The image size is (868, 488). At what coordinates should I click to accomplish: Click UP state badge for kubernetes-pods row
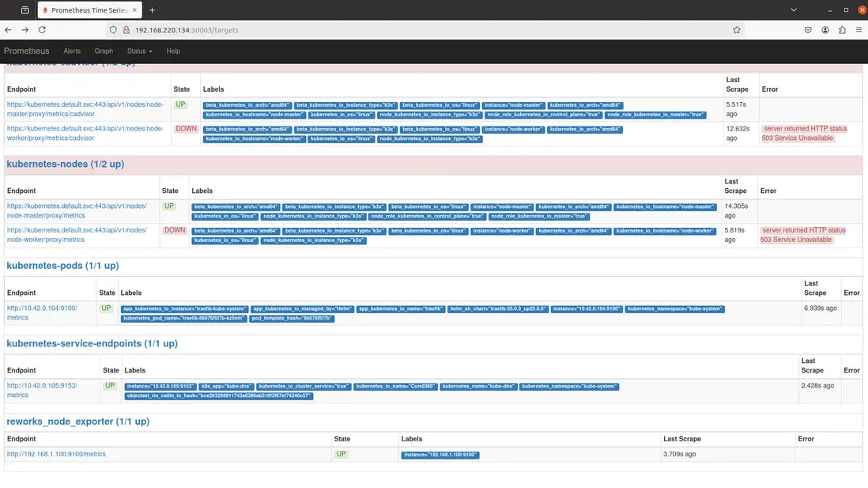pos(106,308)
